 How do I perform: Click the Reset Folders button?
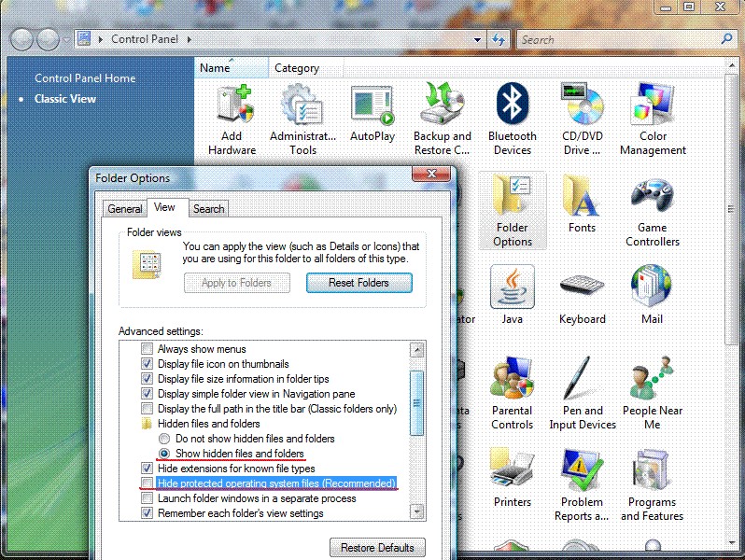pyautogui.click(x=358, y=283)
